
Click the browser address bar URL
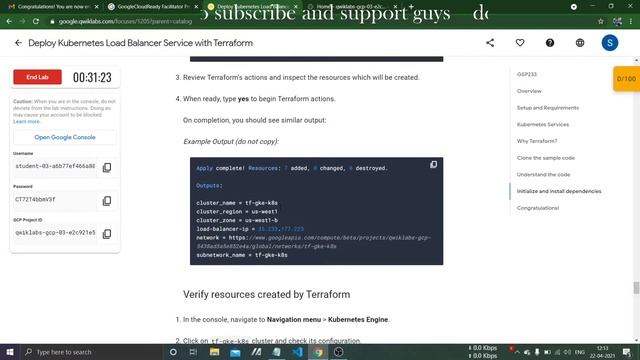tap(125, 21)
